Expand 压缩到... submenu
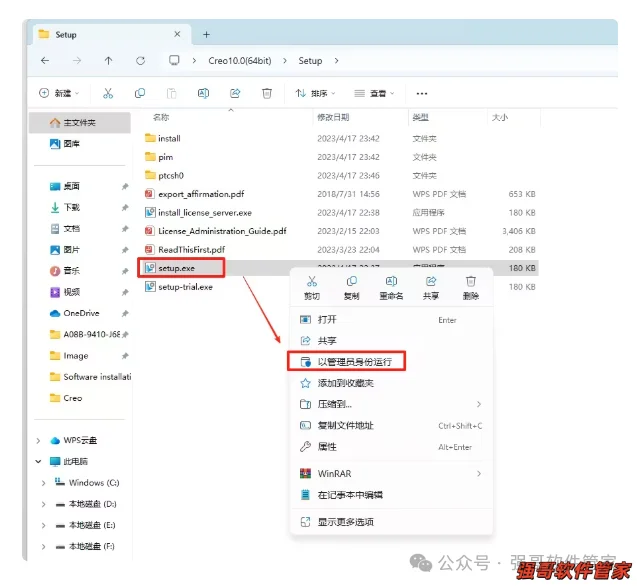The height and width of the screenshot is (588, 637). [391, 404]
